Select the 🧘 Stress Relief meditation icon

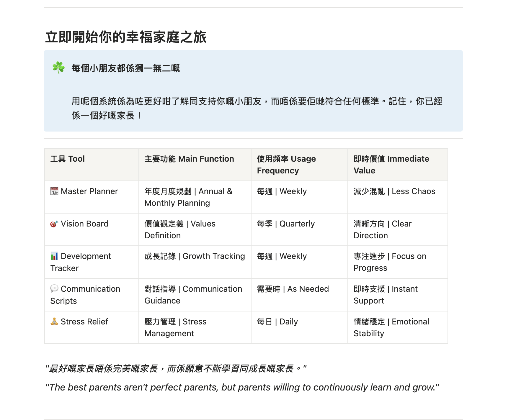(x=55, y=321)
